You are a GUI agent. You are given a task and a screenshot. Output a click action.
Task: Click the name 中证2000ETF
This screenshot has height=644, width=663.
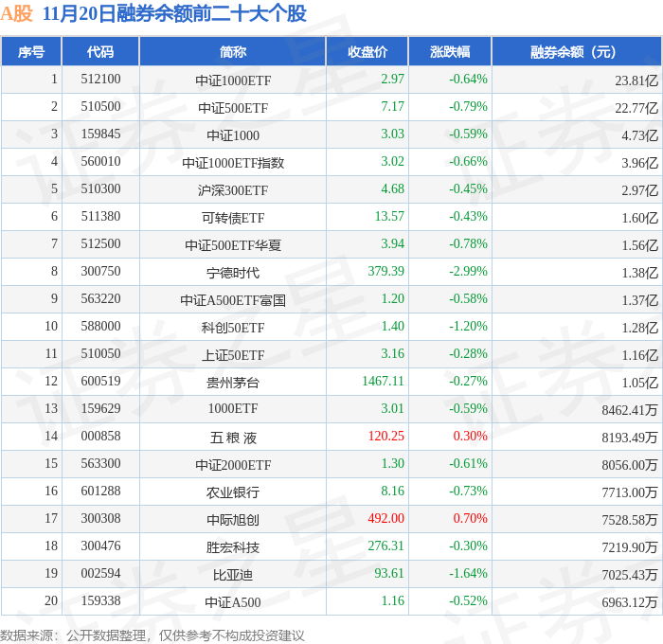[x=233, y=465]
